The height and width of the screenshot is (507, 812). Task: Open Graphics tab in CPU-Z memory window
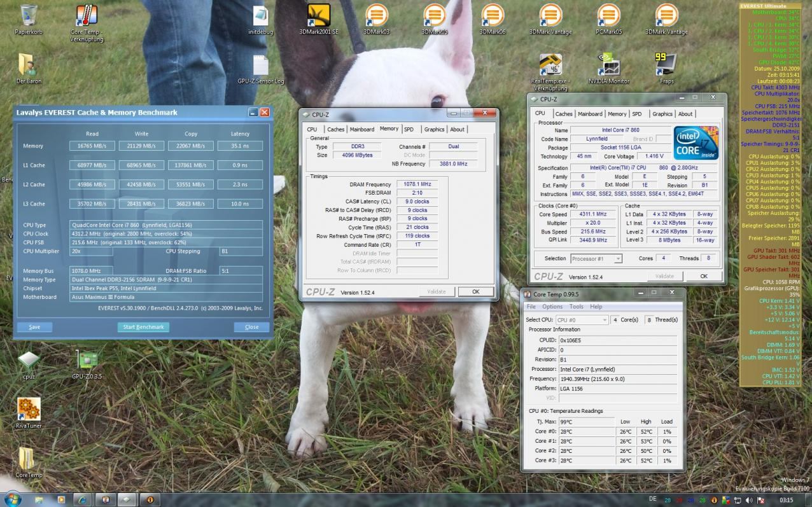click(434, 129)
